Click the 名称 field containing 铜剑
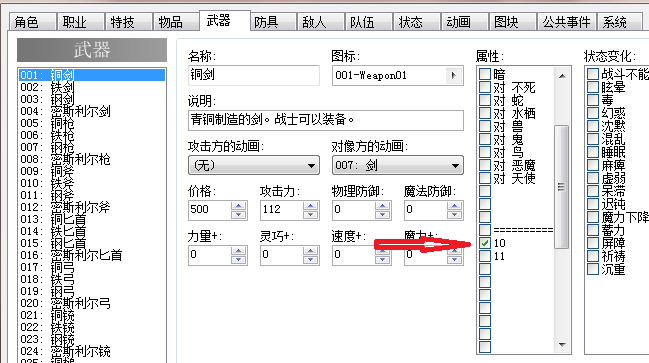The height and width of the screenshot is (363, 649). point(254,75)
